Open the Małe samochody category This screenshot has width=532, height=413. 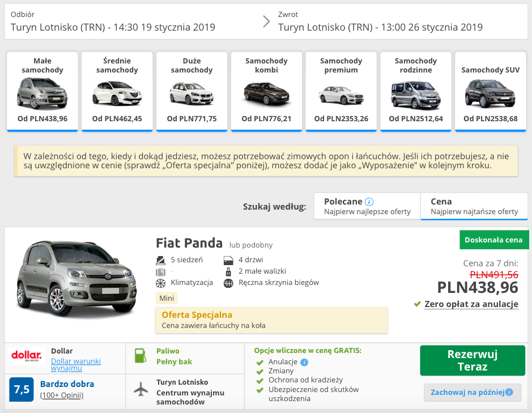(x=42, y=91)
